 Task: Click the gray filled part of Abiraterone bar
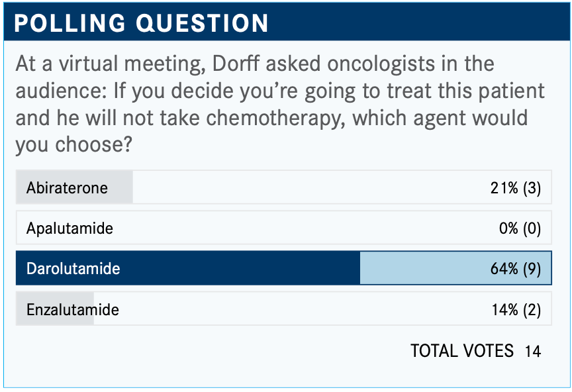coord(74,187)
